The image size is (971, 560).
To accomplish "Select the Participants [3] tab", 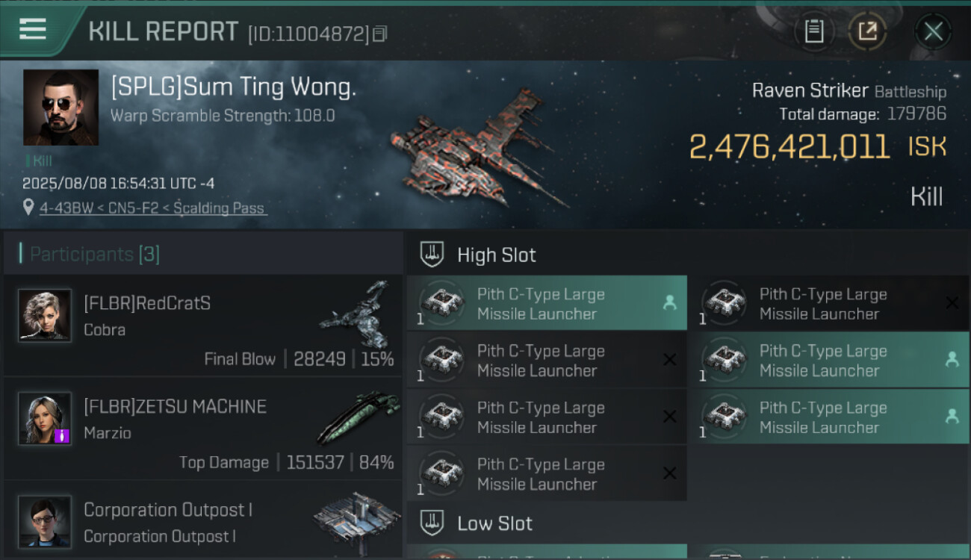I will coord(95,254).
